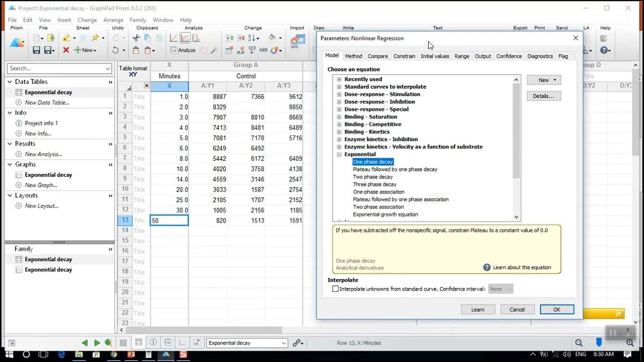Click the Info section navigation icon
644x362 pixels.
coord(153,342)
